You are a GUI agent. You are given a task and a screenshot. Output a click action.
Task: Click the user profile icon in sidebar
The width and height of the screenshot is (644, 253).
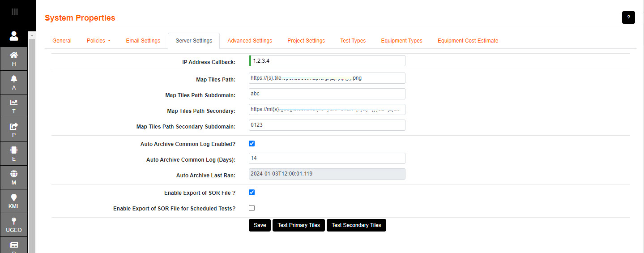(14, 36)
